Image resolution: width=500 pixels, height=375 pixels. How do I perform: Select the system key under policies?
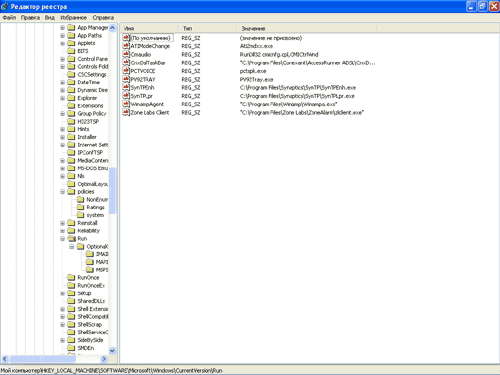(95, 215)
